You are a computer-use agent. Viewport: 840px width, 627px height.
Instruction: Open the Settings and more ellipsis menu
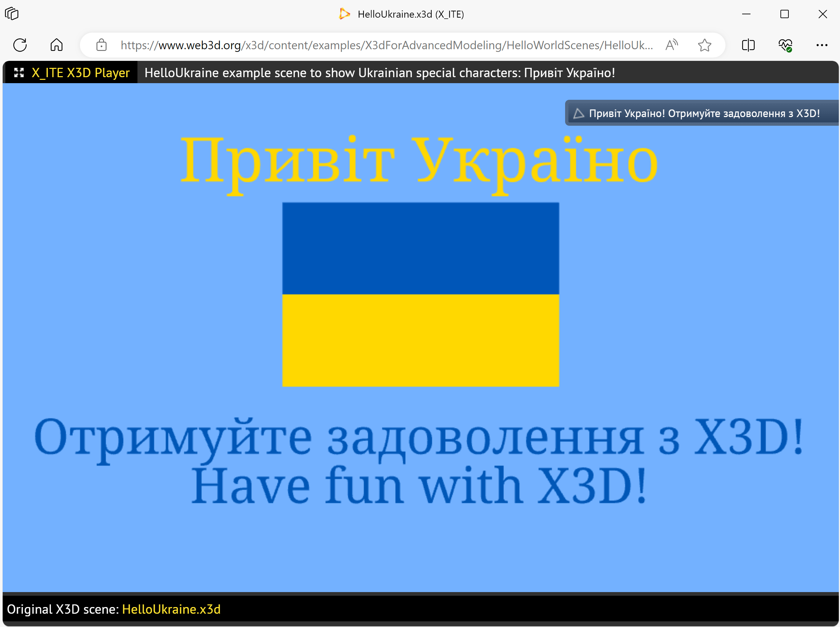click(x=822, y=45)
